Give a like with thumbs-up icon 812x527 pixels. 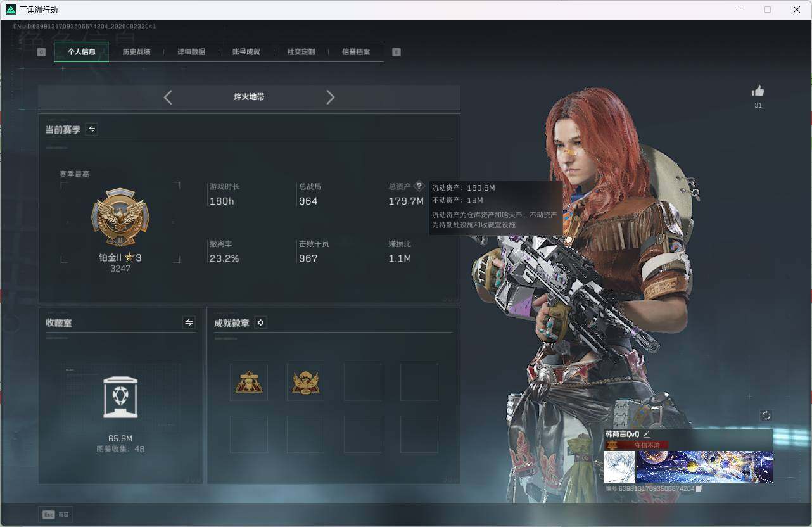[x=758, y=91]
